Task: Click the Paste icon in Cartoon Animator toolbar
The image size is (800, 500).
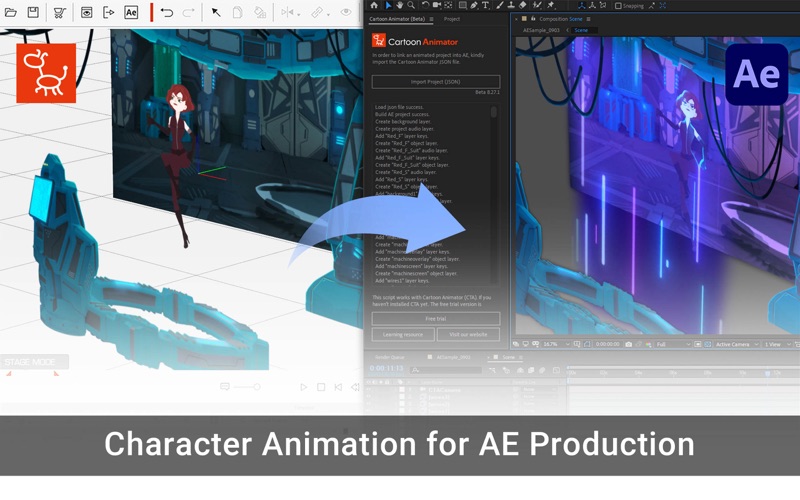Action: coord(260,12)
